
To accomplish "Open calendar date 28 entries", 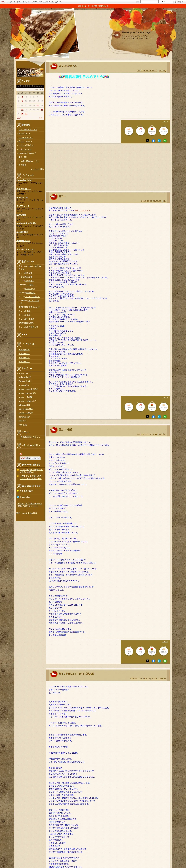I will pyautogui.click(x=42, y=110).
